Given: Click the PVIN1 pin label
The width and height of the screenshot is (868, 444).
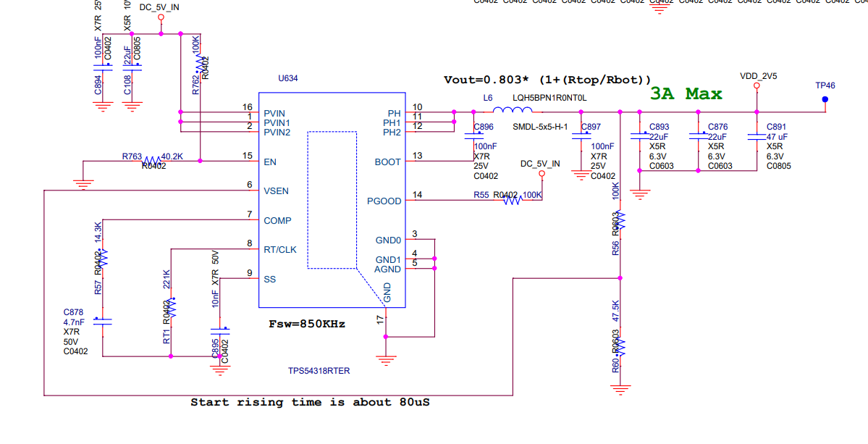Looking at the screenshot, I should [277, 123].
